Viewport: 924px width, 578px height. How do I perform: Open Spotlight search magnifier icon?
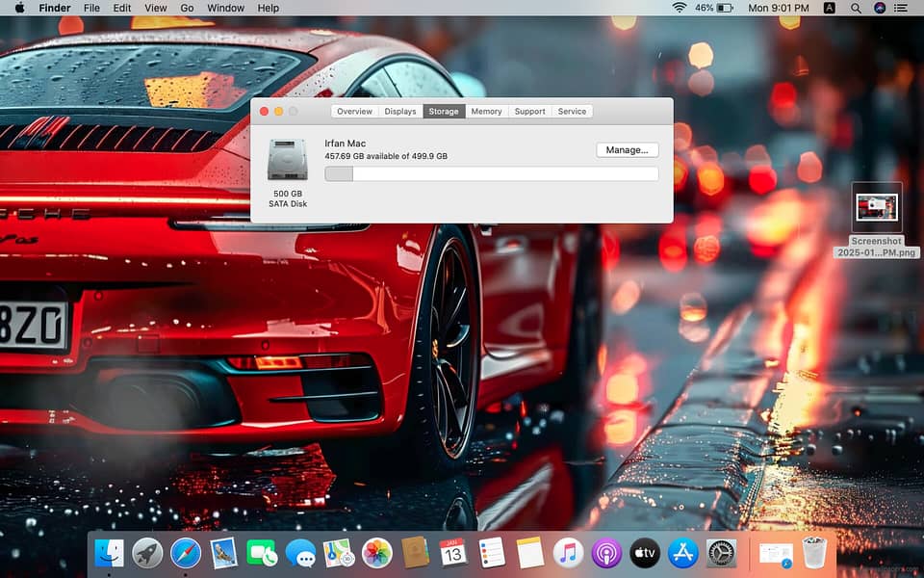coord(856,8)
